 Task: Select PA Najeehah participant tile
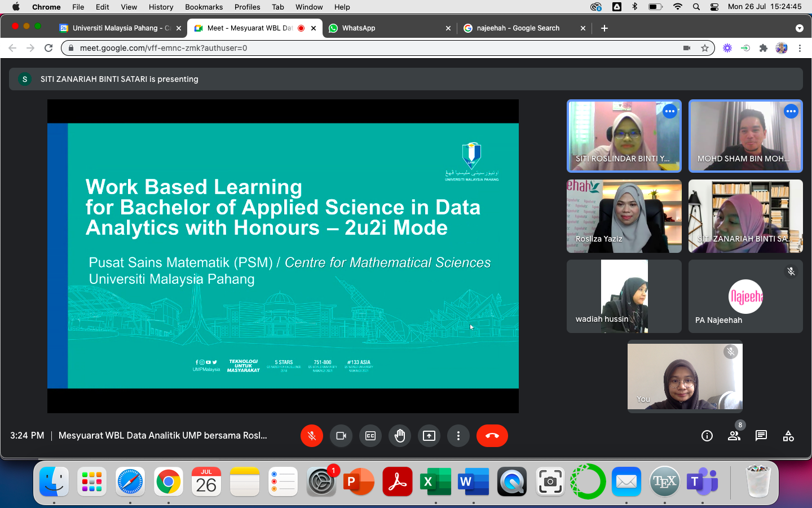point(745,296)
